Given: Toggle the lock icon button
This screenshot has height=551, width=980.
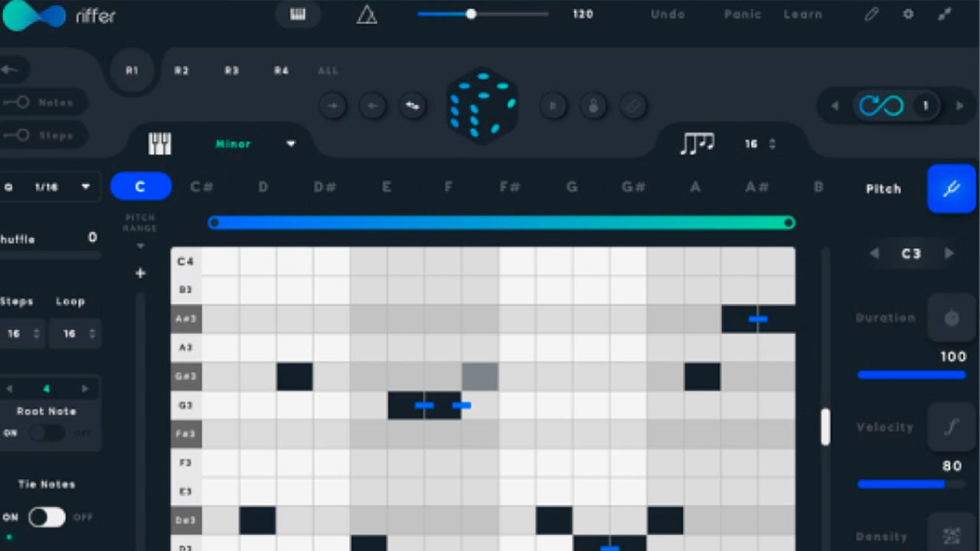Looking at the screenshot, I should [593, 106].
